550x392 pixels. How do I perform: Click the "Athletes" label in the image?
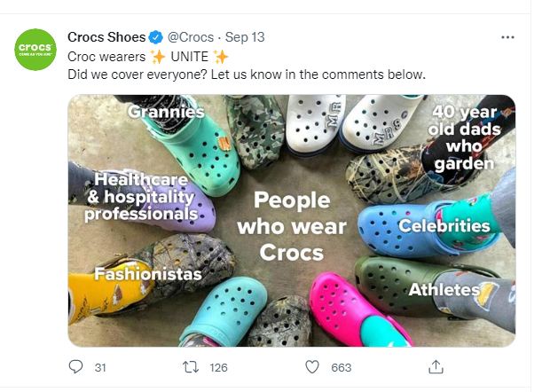click(x=444, y=289)
